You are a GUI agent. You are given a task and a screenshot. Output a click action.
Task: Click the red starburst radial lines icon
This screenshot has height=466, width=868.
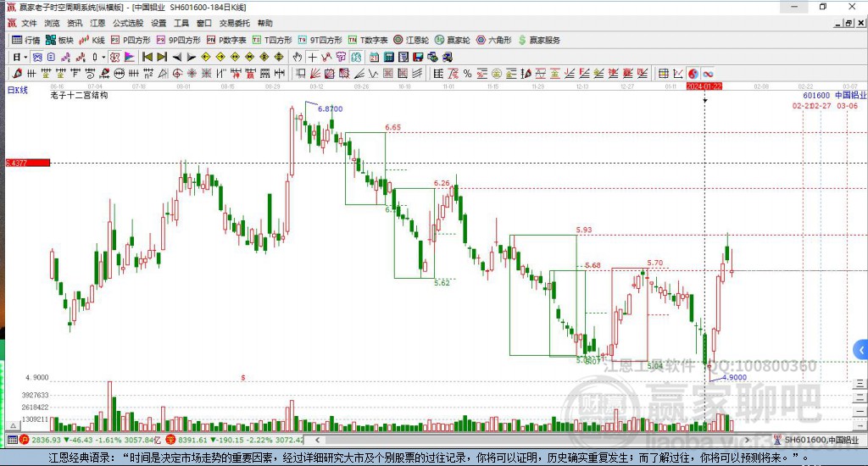pos(192,73)
